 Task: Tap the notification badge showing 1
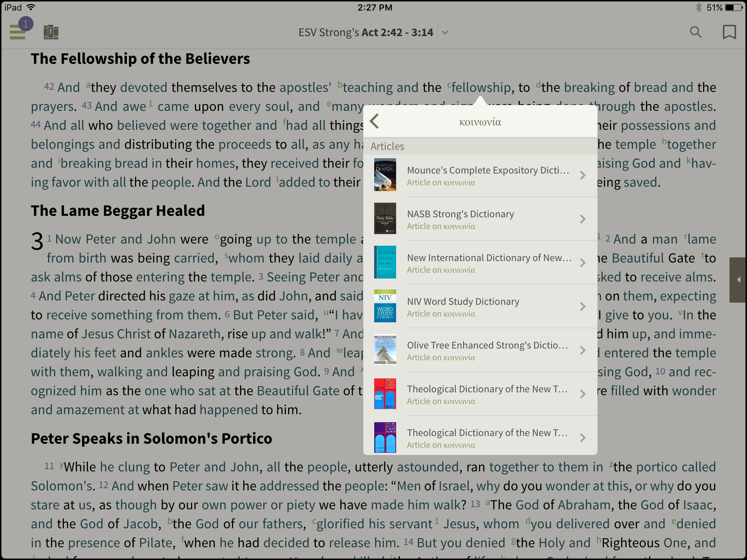coord(26,24)
